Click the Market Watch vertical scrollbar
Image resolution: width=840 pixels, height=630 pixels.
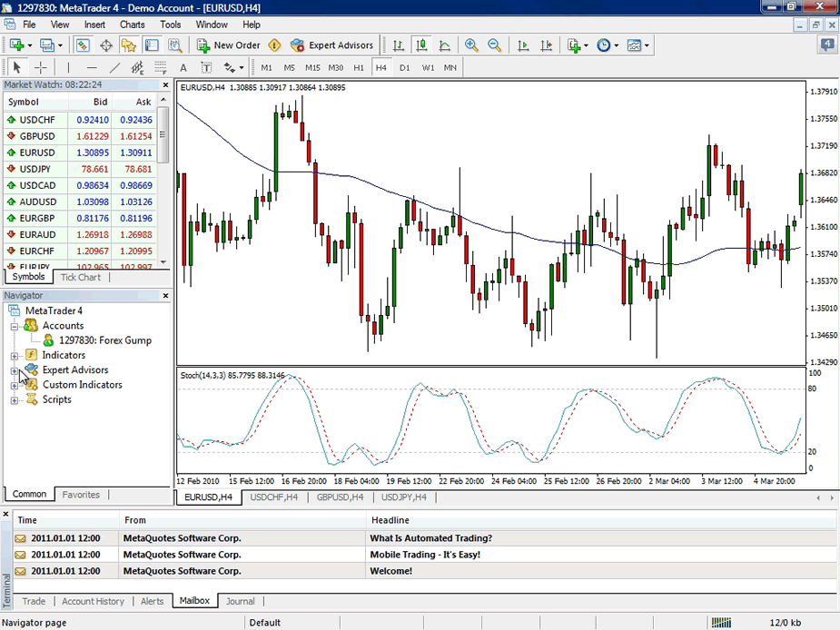pos(163,182)
